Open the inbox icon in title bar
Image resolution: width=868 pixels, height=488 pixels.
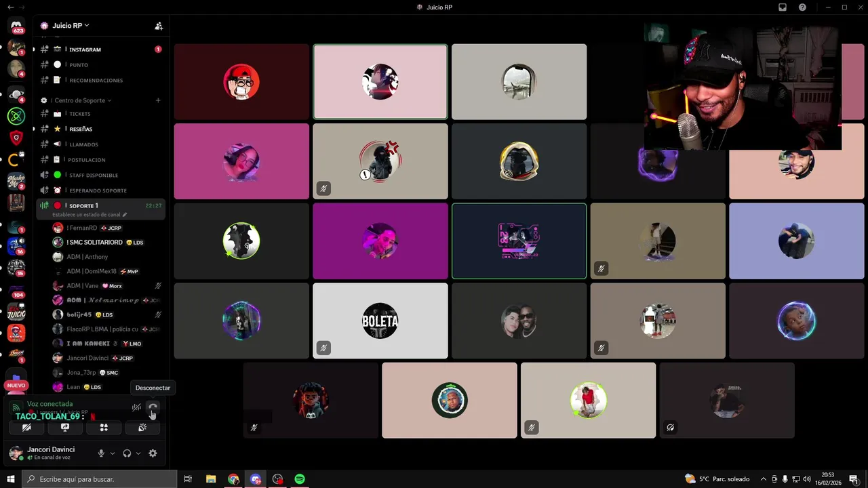point(782,7)
